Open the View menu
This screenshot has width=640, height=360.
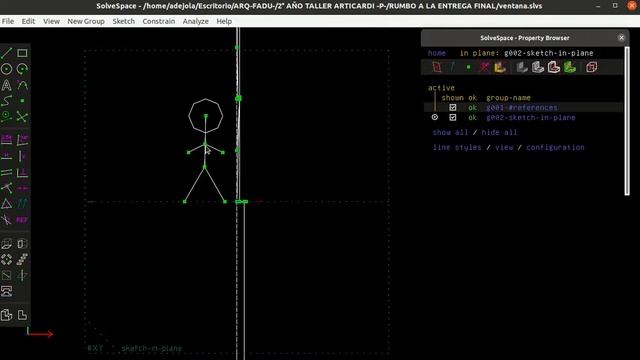(51, 21)
